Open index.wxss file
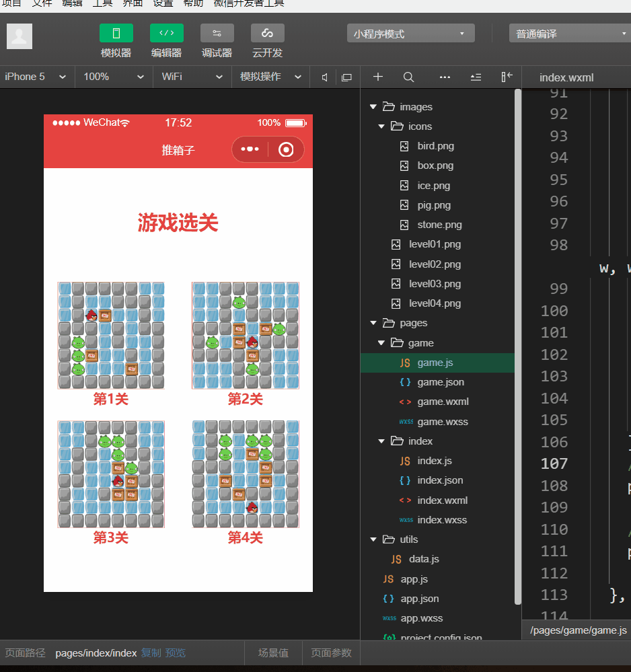Image resolution: width=631 pixels, height=672 pixels. point(441,520)
